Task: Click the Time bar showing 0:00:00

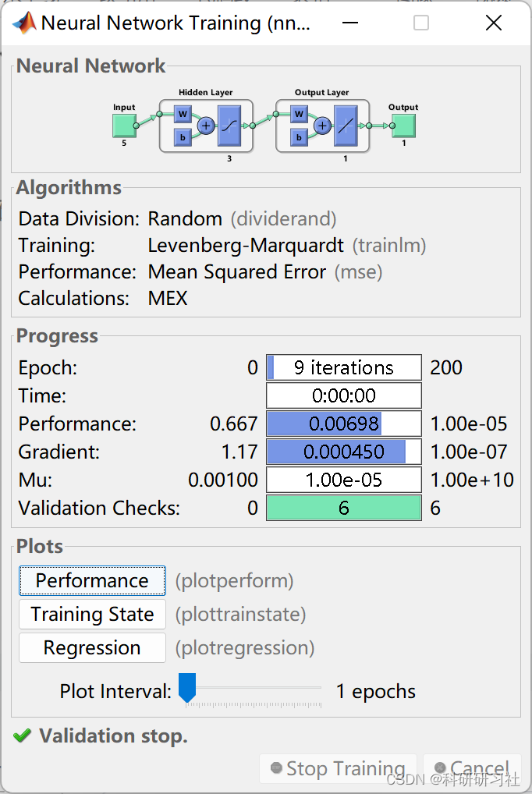Action: 344,395
